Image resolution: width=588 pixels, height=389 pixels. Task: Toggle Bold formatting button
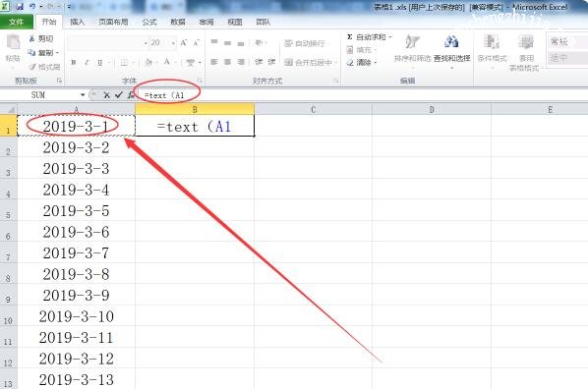pos(74,63)
